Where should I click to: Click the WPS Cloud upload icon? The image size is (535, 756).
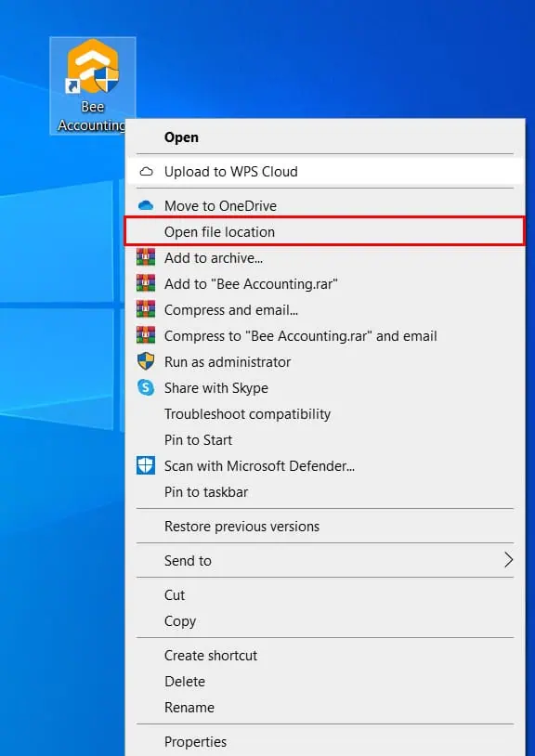coord(146,172)
